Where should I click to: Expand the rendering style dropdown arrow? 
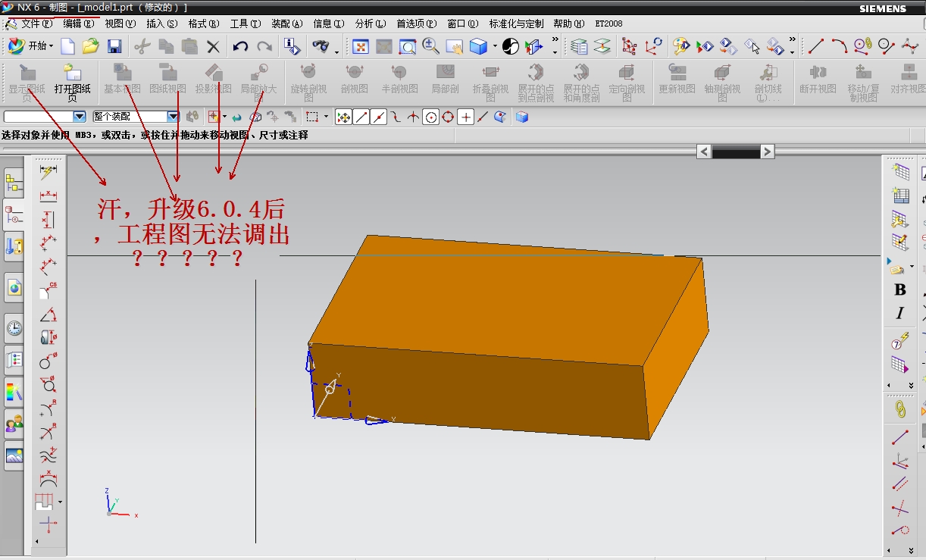(495, 47)
